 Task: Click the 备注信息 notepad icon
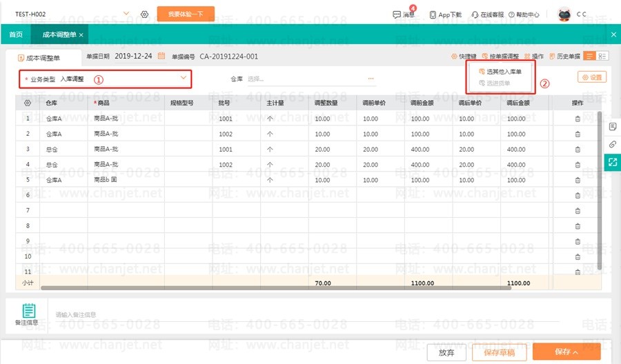click(x=28, y=311)
